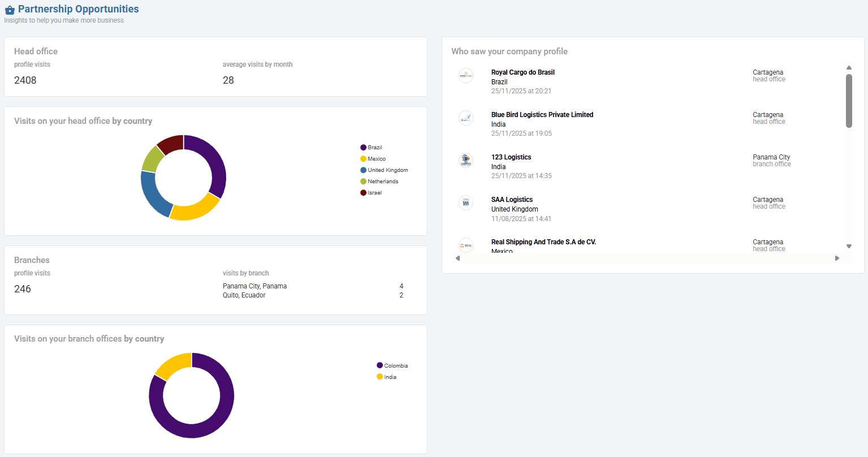
Task: Open Royal Cargo do Brasil company logo
Action: [x=466, y=75]
